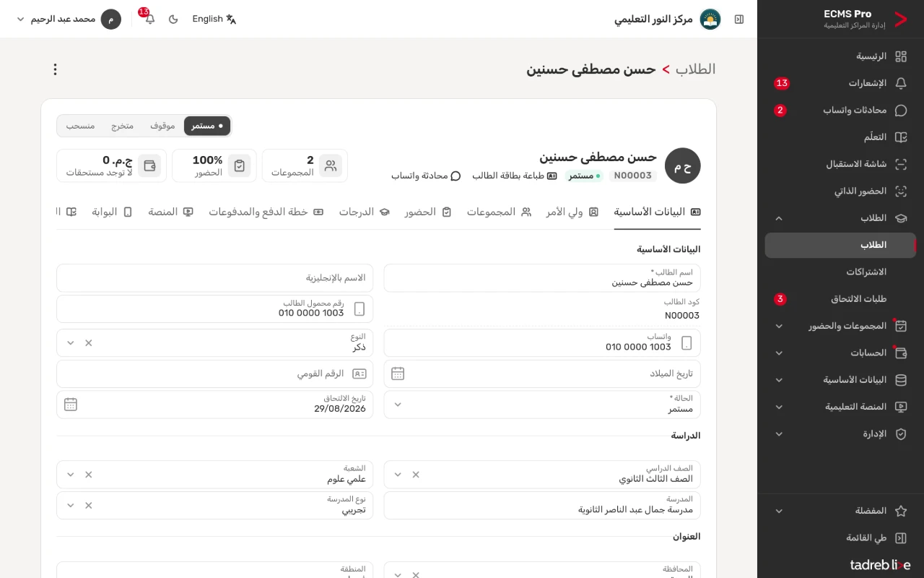
Task: Open the تاريخ الالتحاق calendar icon
Action: coord(71,405)
